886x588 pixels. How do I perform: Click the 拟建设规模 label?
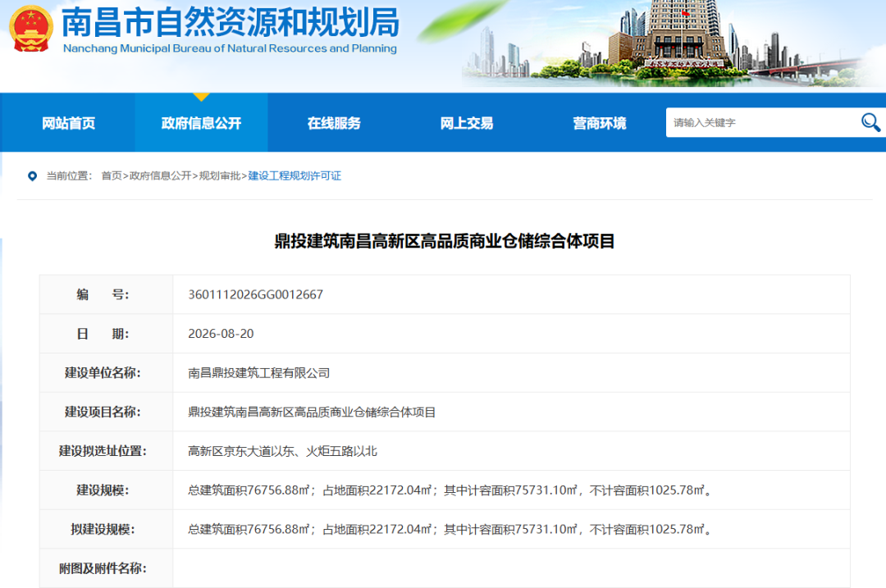tap(103, 529)
